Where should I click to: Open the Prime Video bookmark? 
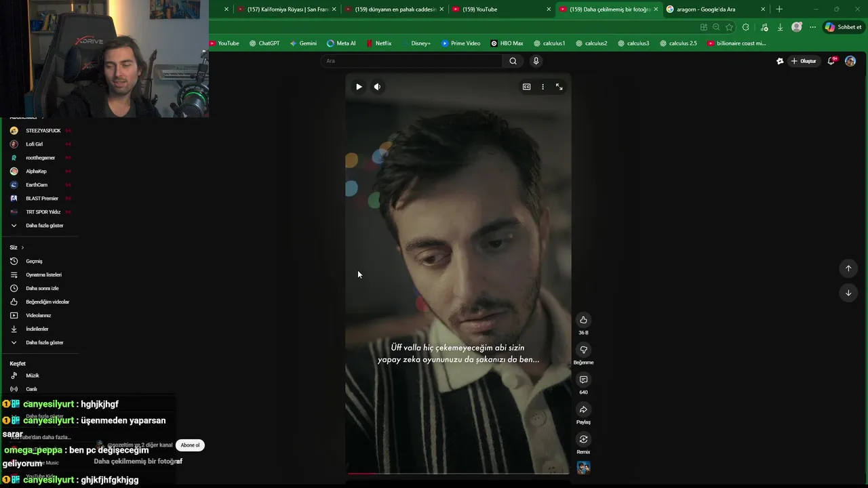460,43
